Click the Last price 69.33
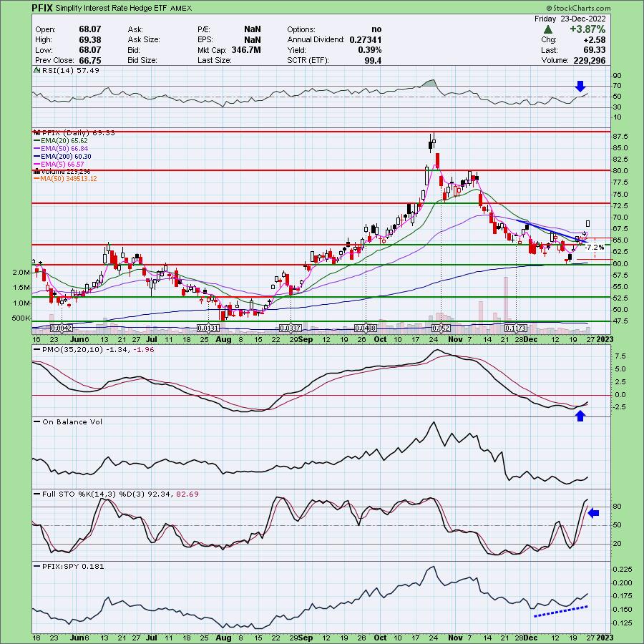Image resolution: width=644 pixels, height=644 pixels. coord(595,50)
